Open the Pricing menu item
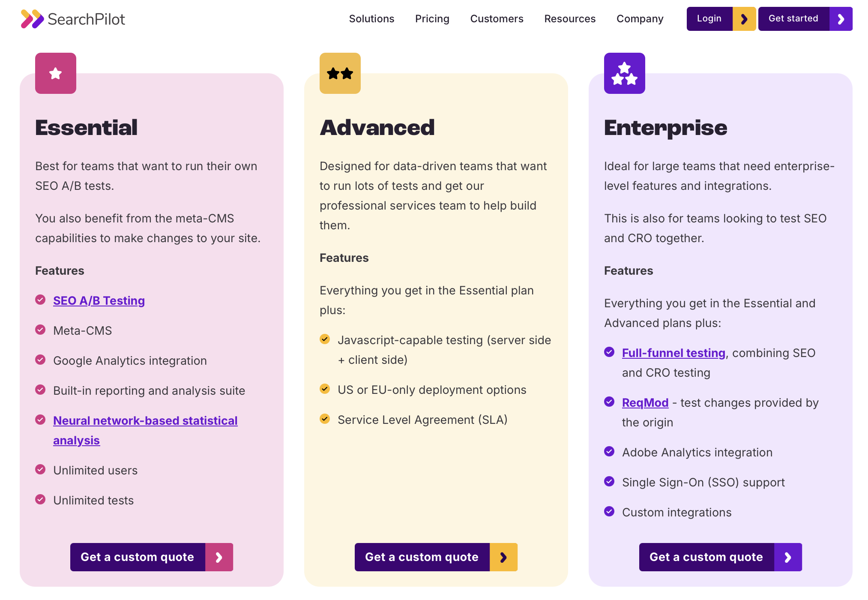The height and width of the screenshot is (600, 868). pos(432,18)
